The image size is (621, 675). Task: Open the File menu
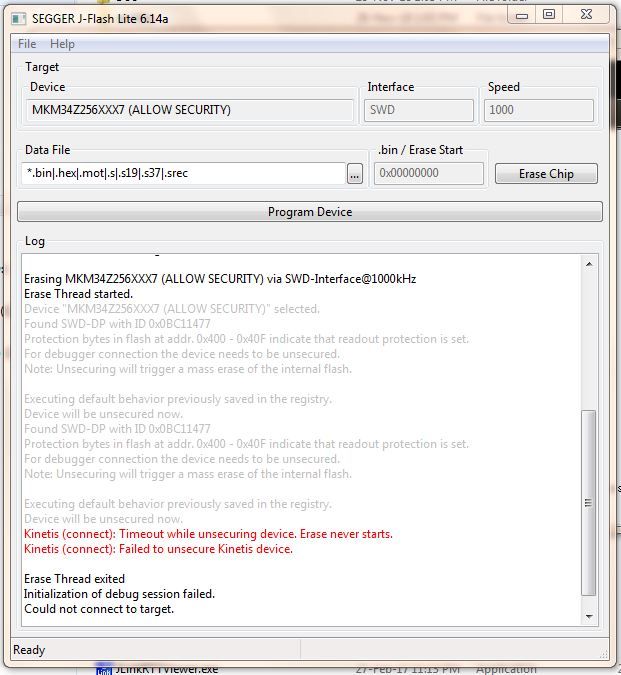click(x=27, y=44)
